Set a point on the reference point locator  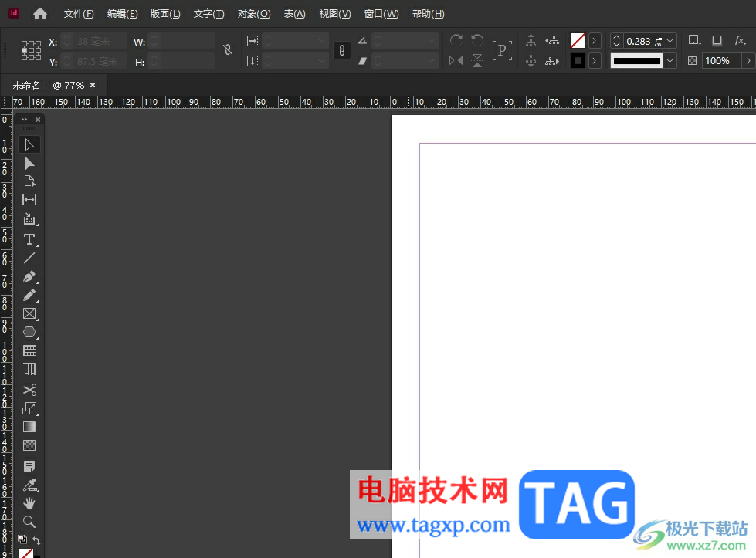click(x=31, y=51)
